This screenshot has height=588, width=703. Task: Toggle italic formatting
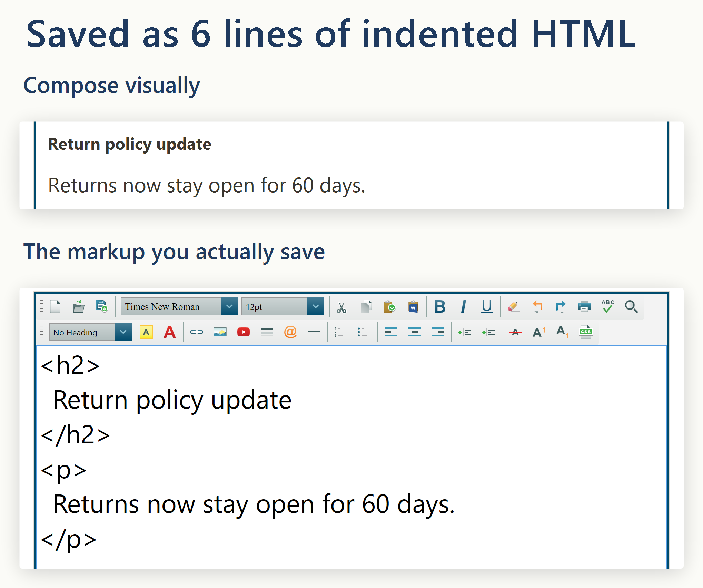[x=463, y=306]
